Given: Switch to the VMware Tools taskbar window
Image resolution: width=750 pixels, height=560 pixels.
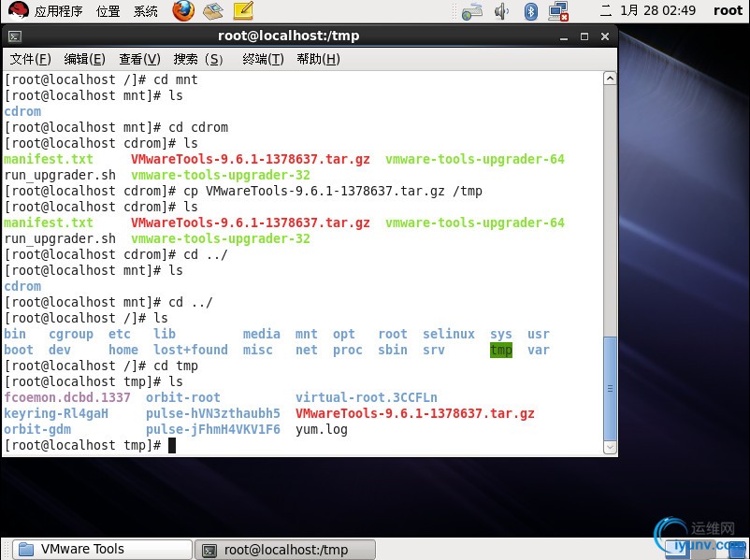Looking at the screenshot, I should 102,549.
